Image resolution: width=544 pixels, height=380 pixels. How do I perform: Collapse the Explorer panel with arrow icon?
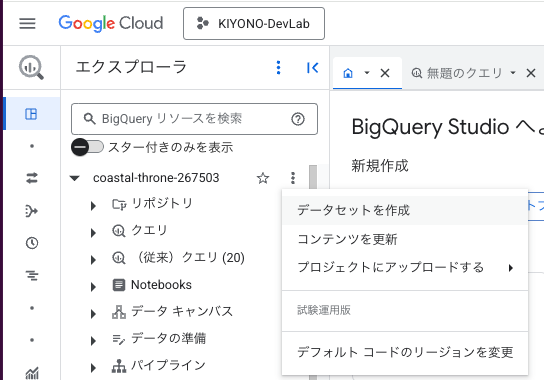313,68
